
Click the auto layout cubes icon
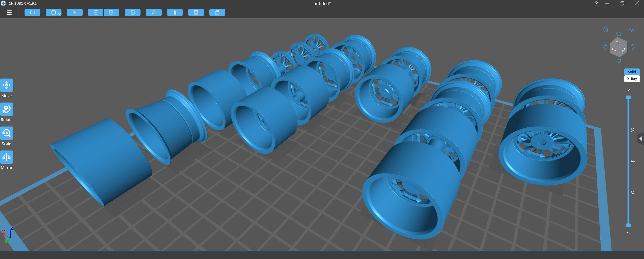click(x=154, y=13)
